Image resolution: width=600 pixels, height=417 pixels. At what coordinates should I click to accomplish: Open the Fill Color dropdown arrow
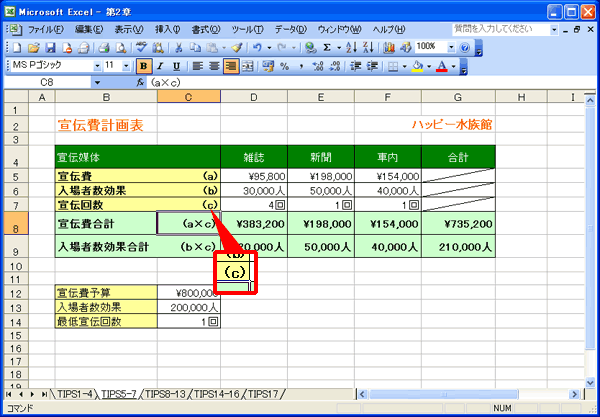pos(429,67)
